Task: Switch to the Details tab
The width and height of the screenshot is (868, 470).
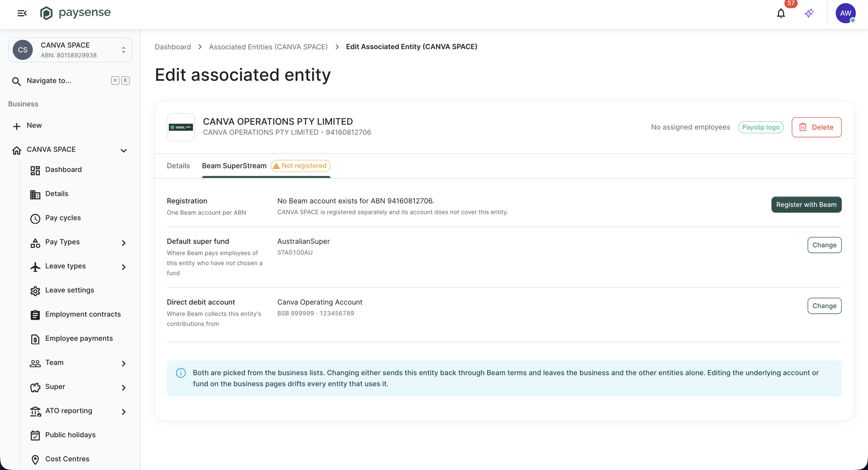Action: pyautogui.click(x=178, y=166)
